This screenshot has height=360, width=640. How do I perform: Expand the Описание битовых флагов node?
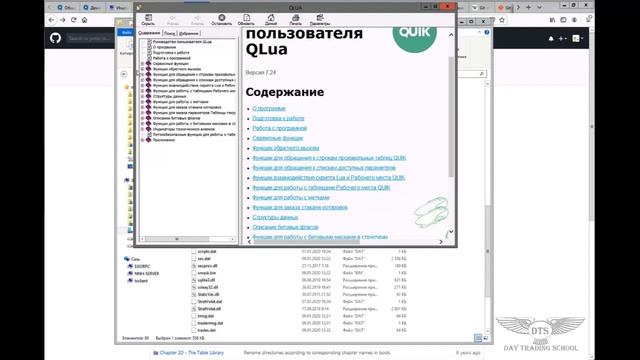[142, 118]
